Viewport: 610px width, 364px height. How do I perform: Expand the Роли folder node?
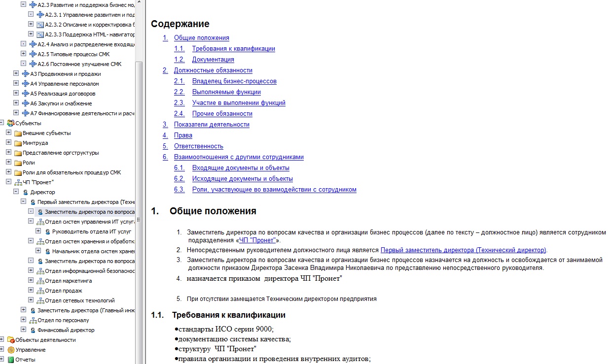(x=8, y=163)
